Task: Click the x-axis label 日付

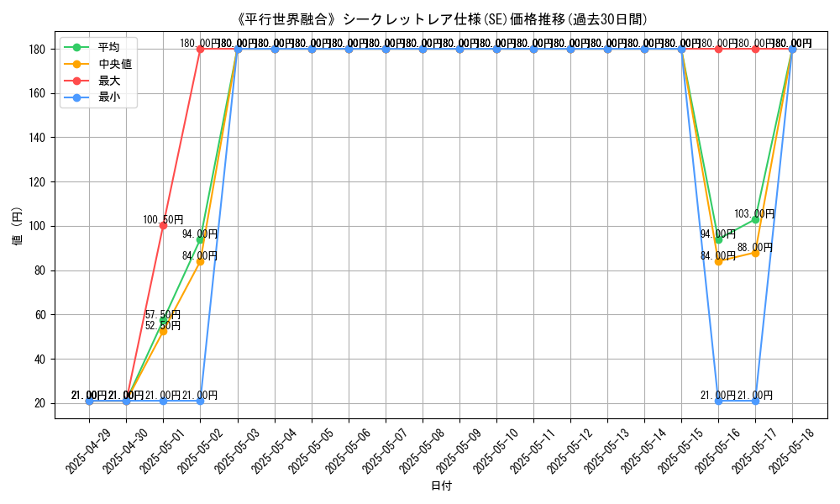Action: pyautogui.click(x=441, y=486)
